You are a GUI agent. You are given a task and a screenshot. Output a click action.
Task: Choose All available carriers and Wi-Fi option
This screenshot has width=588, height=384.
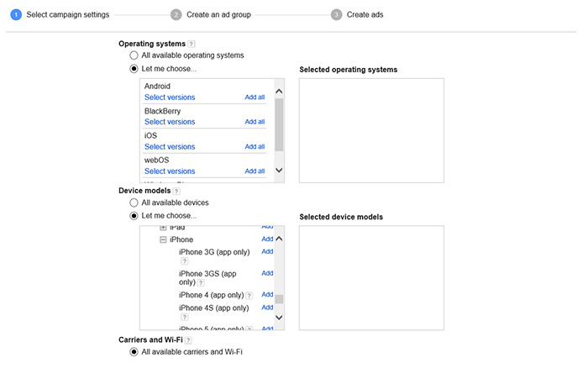(x=134, y=352)
